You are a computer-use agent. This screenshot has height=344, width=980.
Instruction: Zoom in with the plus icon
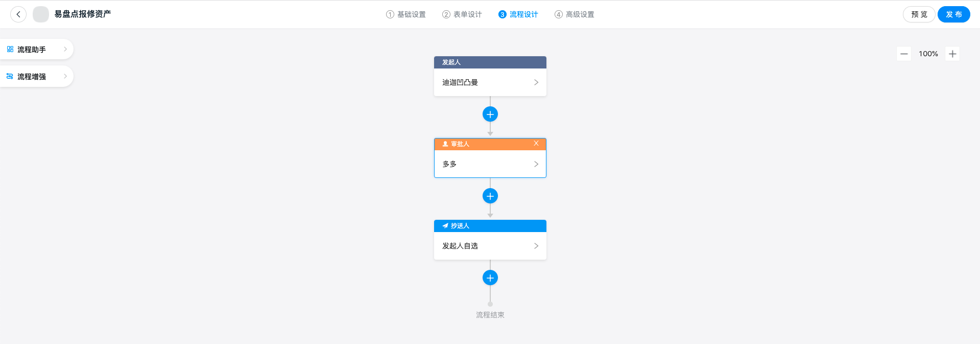(952, 54)
